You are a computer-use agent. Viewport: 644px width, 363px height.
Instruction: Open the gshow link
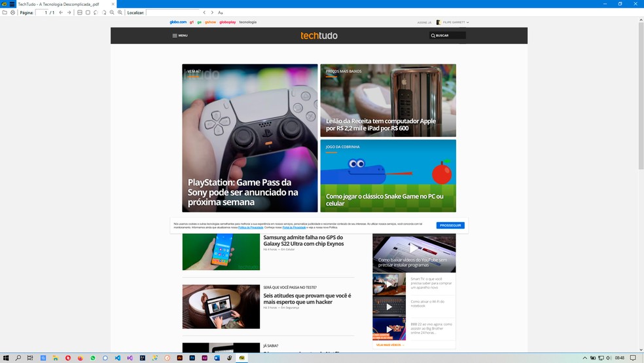210,22
